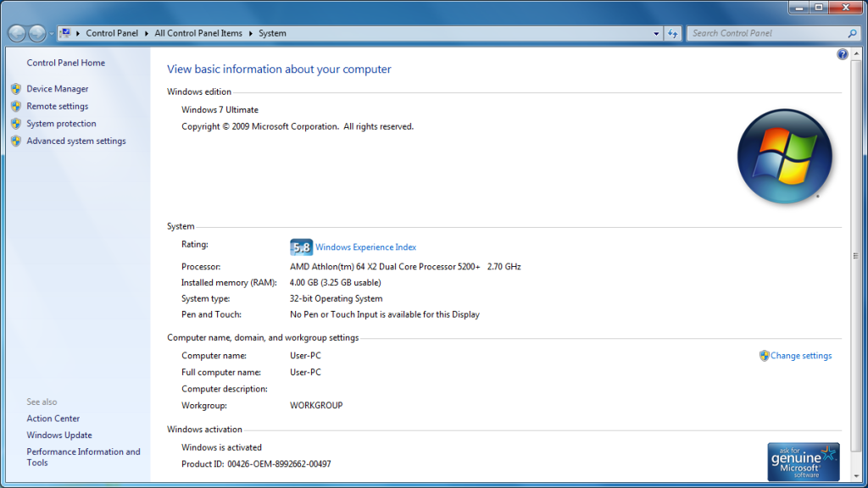The height and width of the screenshot is (488, 868).
Task: Go to Control Panel breadcrumb segment
Action: pyautogui.click(x=112, y=34)
